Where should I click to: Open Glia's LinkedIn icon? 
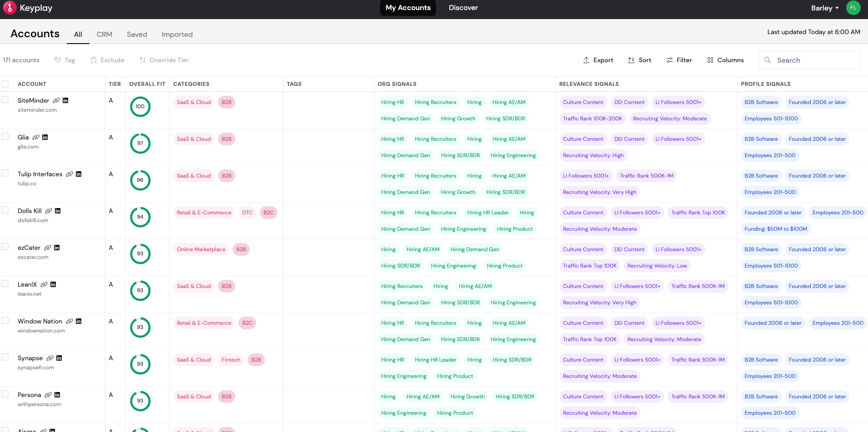pyautogui.click(x=45, y=137)
